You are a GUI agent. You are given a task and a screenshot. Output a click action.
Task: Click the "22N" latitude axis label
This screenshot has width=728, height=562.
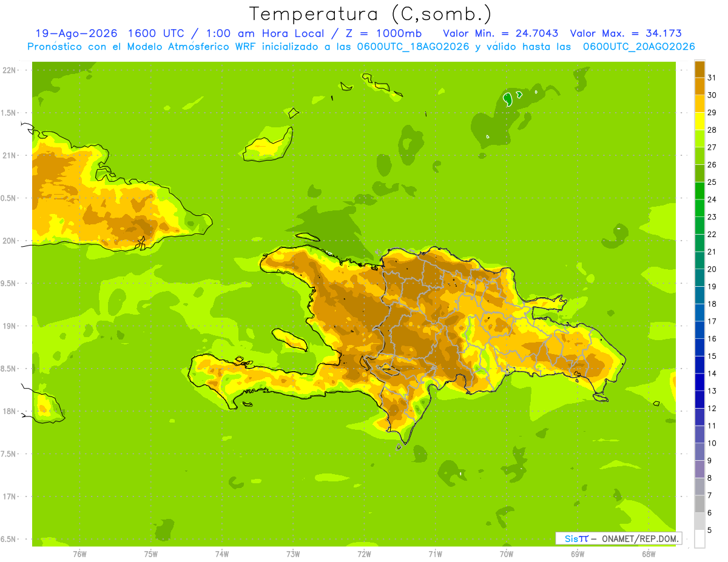(10, 70)
